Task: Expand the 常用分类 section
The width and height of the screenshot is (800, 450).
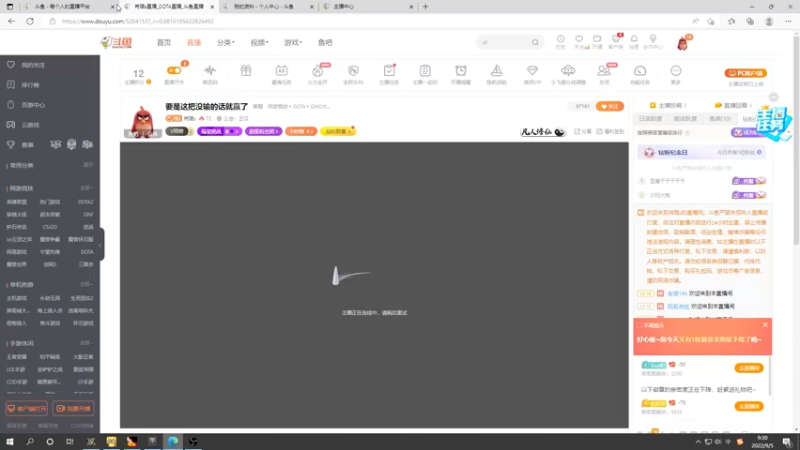Action: (x=88, y=165)
